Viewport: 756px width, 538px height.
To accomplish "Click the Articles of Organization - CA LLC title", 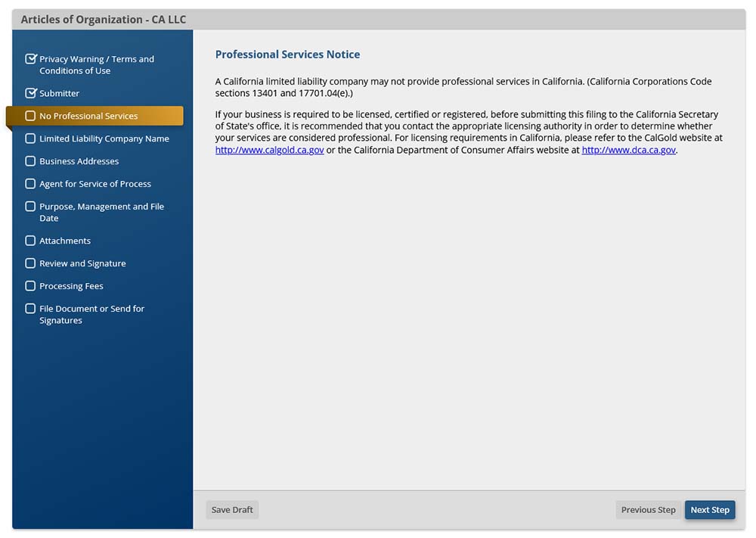I will (x=103, y=20).
